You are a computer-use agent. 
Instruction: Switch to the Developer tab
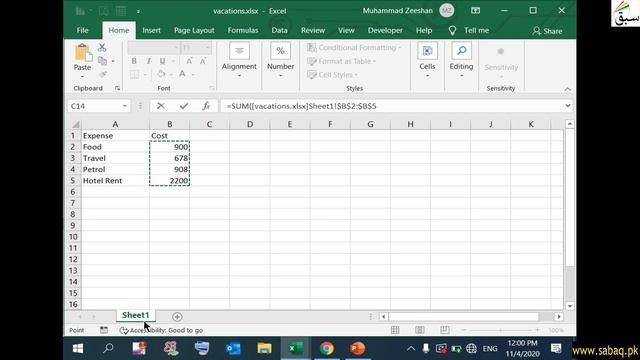[385, 31]
